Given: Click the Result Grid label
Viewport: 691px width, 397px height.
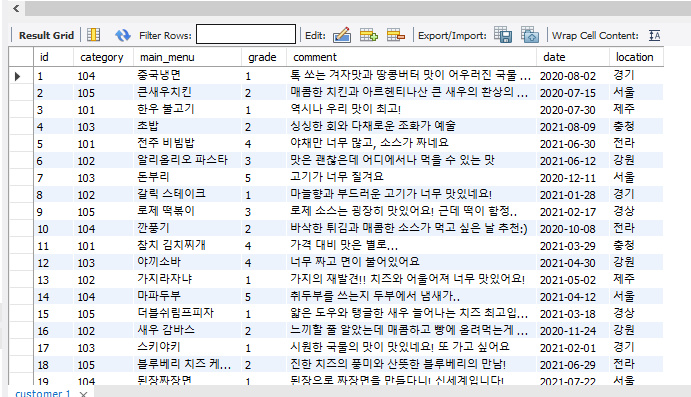Looking at the screenshot, I should point(46,35).
